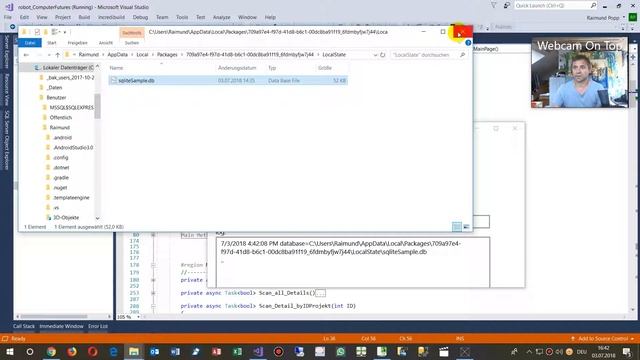Select the .android folder in tree
640x360 pixels.
[62, 138]
